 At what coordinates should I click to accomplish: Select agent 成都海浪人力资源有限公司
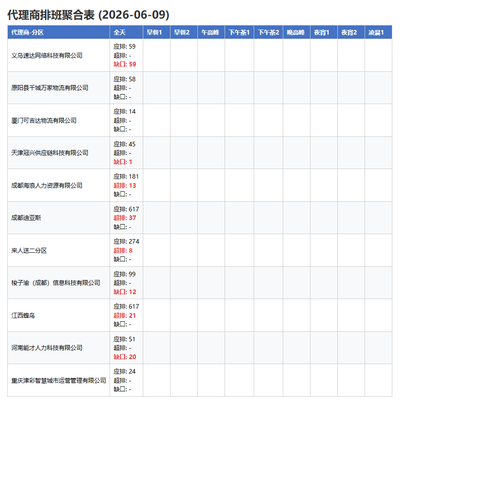(x=47, y=185)
